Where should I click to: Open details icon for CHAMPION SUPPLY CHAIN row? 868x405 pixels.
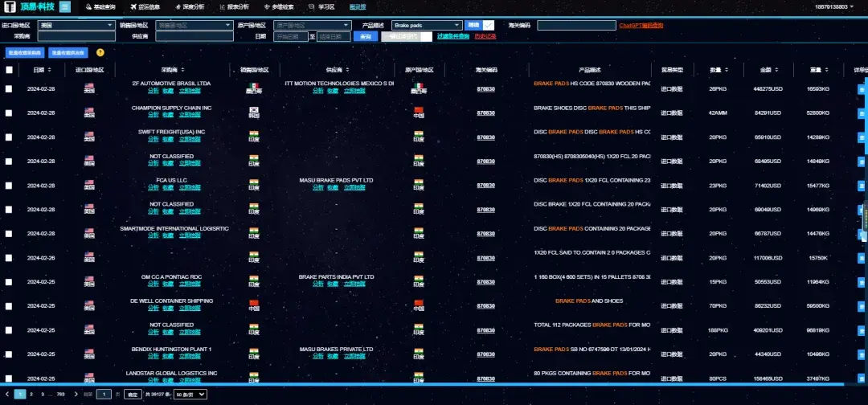coord(862,112)
